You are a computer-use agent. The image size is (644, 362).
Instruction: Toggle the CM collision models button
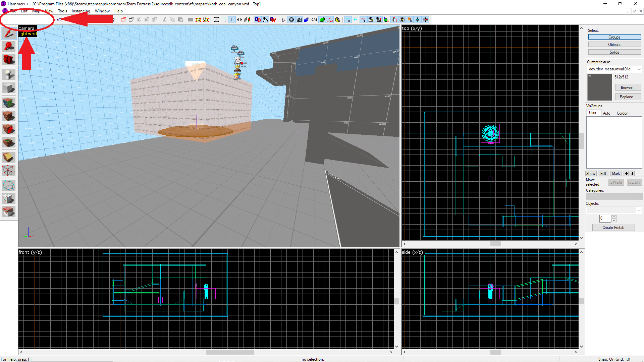pos(314,20)
